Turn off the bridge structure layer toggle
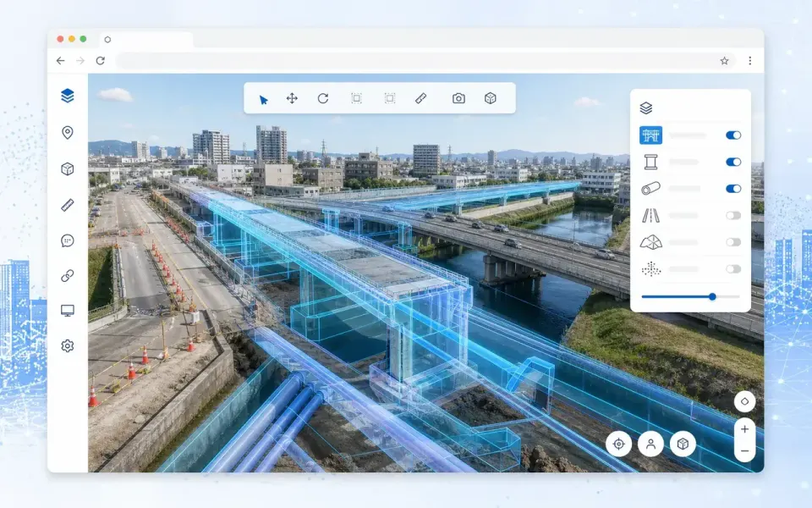812x508 pixels. tap(733, 135)
